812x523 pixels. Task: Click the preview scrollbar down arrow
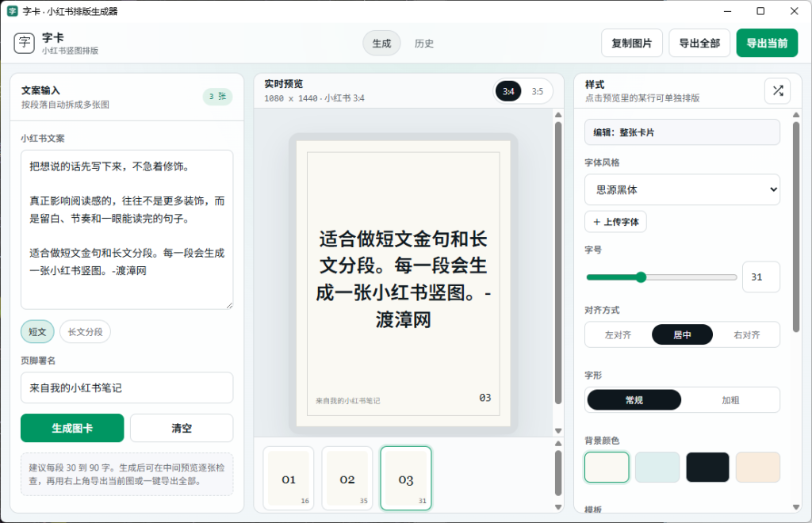coord(558,430)
